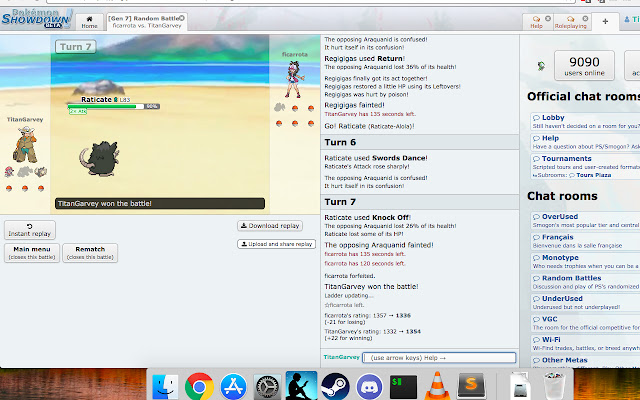This screenshot has width=640, height=400.
Task: Click the Rematch button
Action: point(90,253)
